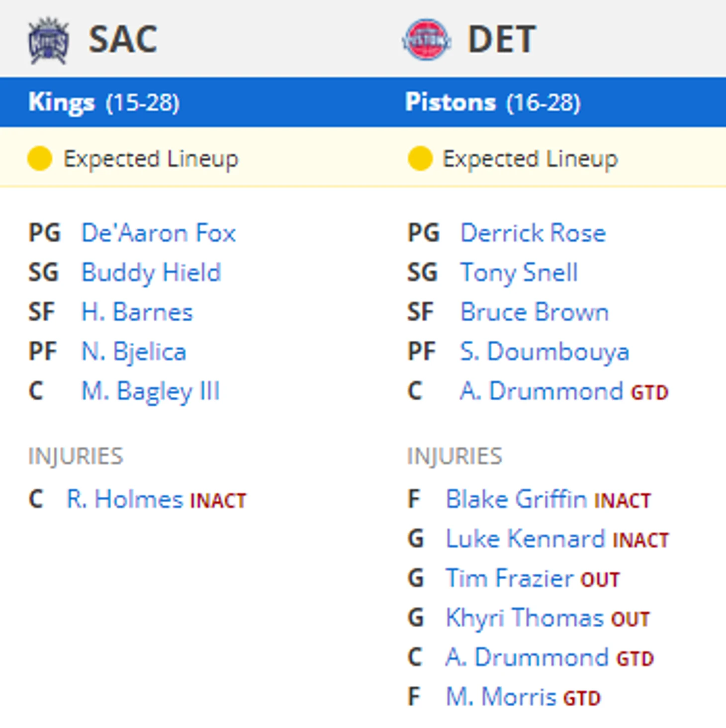Click the Detroit Pistons logo icon
Image resolution: width=726 pixels, height=728 pixels.
click(x=427, y=39)
